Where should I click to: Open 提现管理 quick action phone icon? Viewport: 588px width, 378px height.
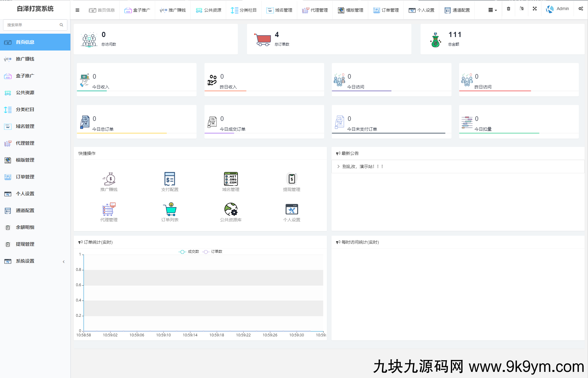click(x=292, y=179)
